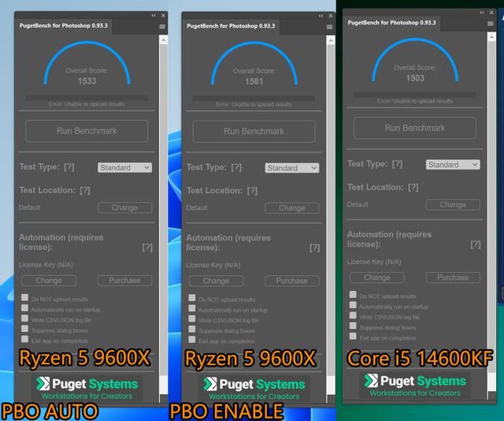Open the hamburger panel menu in left panel
This screenshot has width=504, height=421.
coord(161,26)
